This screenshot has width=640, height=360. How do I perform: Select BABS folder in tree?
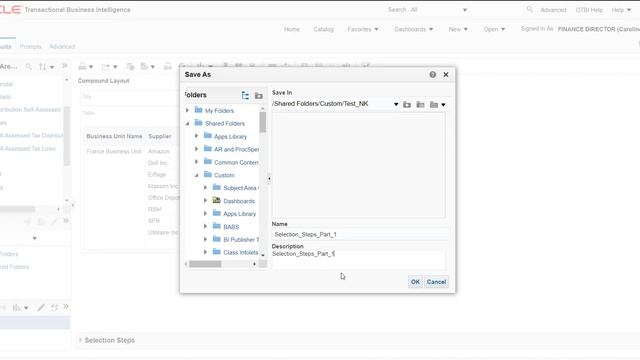[231, 227]
